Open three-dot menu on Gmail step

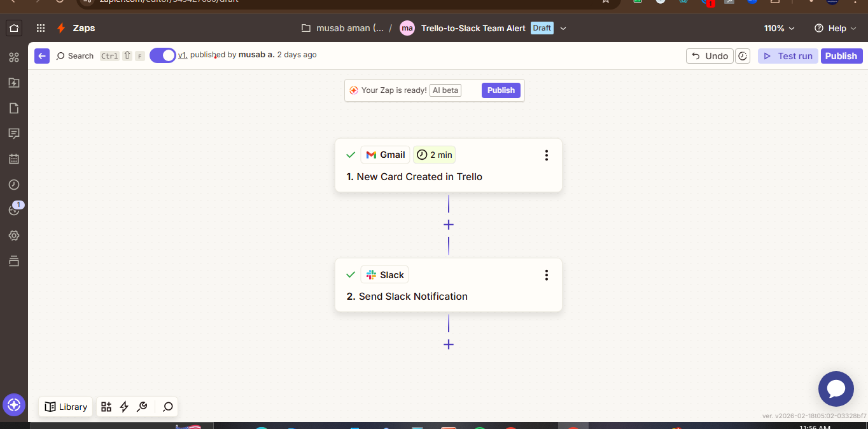pyautogui.click(x=546, y=155)
